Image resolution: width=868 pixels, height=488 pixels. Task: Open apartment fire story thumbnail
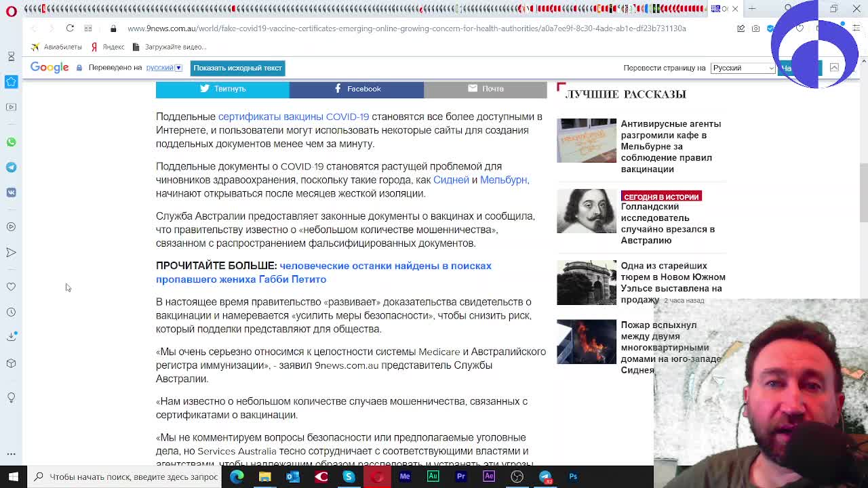click(x=587, y=342)
